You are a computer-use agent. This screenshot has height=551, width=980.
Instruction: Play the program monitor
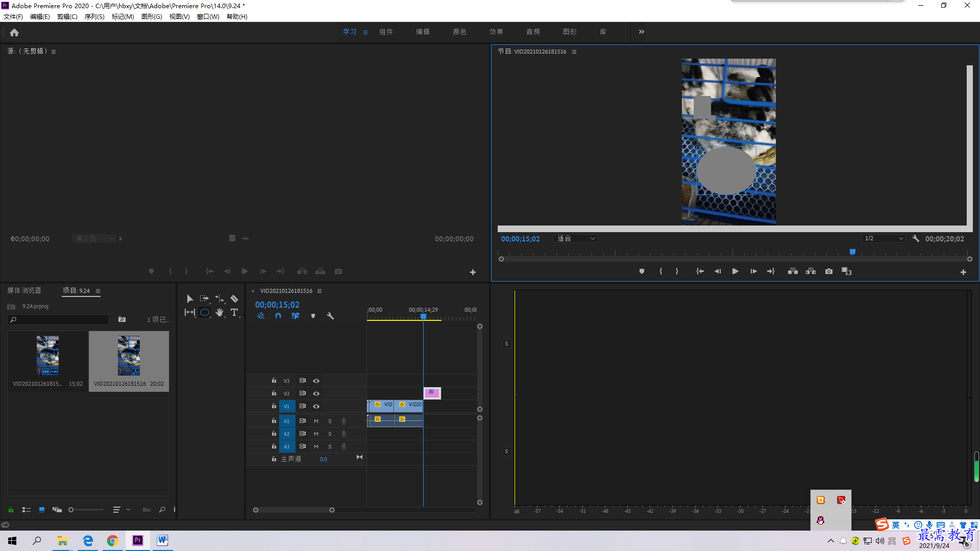[x=735, y=271]
